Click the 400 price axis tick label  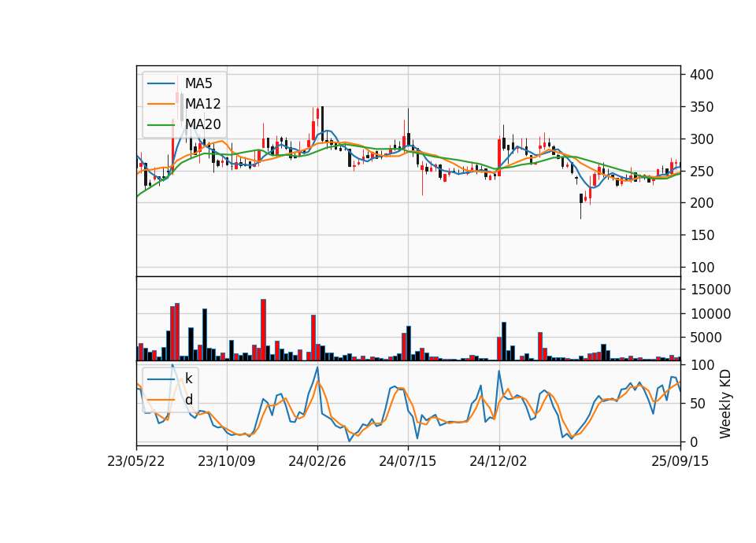point(702,75)
